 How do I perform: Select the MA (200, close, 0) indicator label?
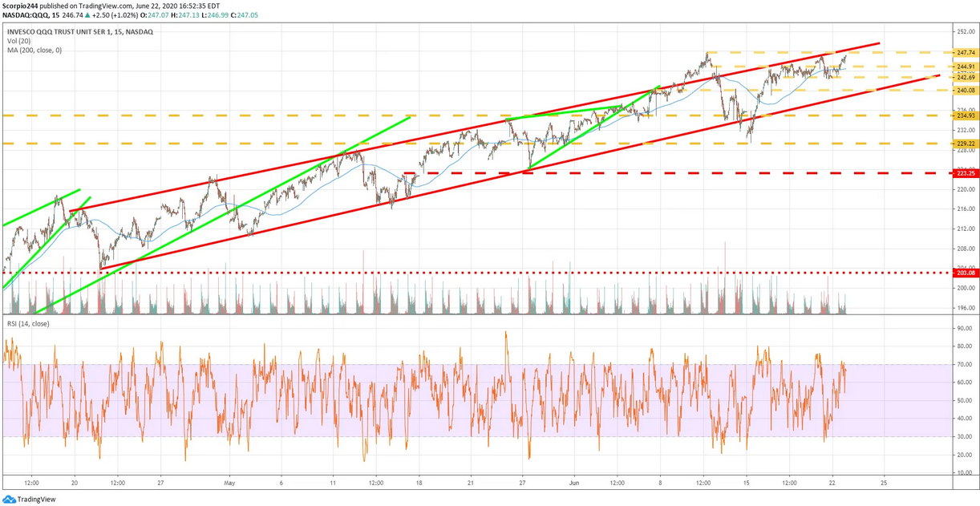point(34,50)
